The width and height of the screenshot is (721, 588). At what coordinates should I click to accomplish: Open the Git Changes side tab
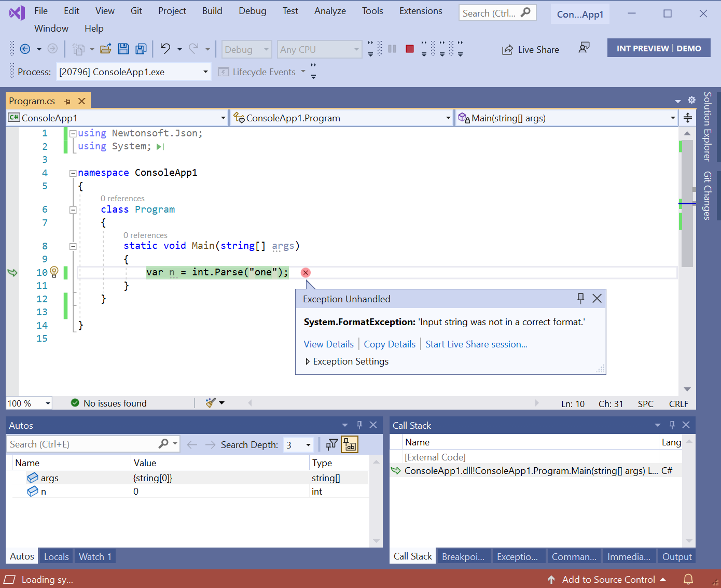click(x=707, y=195)
